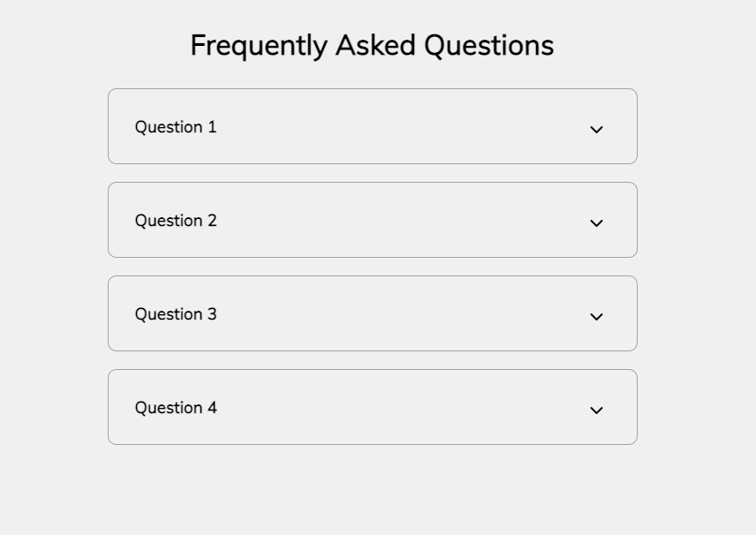Click the Frequently Asked Questions heading
Image resolution: width=756 pixels, height=535 pixels.
[x=372, y=45]
